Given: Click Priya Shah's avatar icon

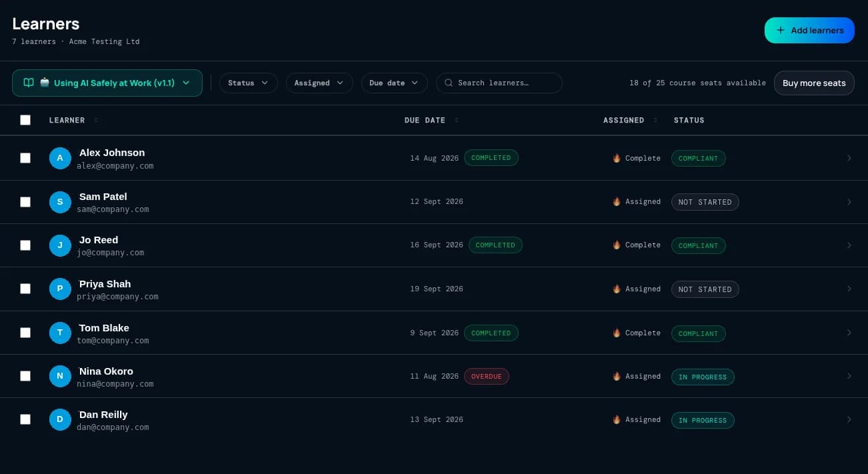Looking at the screenshot, I should 60,289.
